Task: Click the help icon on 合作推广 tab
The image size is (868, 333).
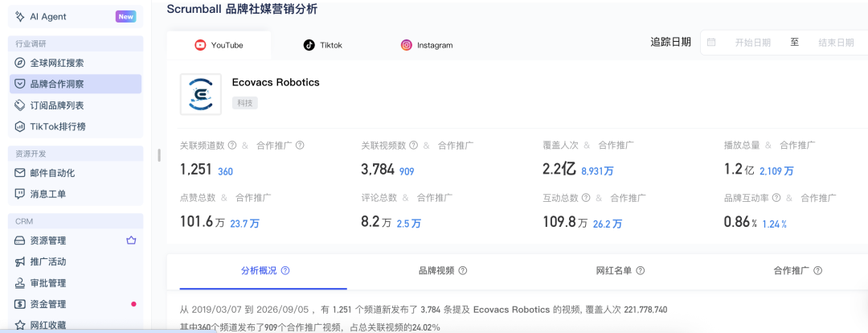Action: coord(817,271)
